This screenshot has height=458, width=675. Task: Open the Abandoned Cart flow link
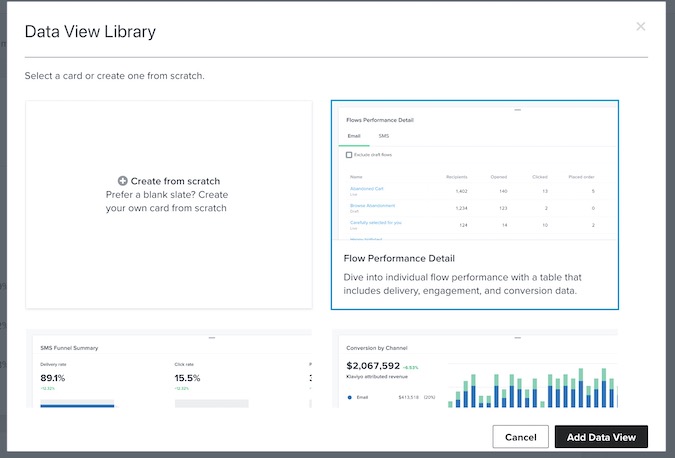366,188
